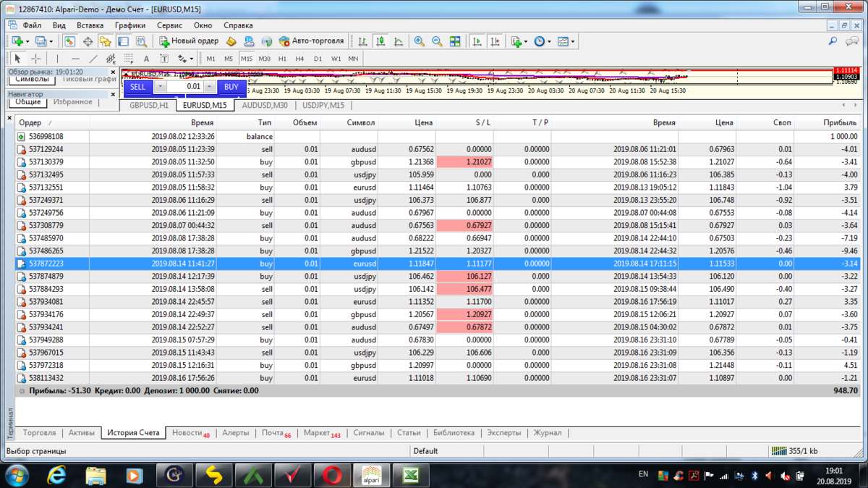Close the Обзор рынка panel

click(113, 72)
